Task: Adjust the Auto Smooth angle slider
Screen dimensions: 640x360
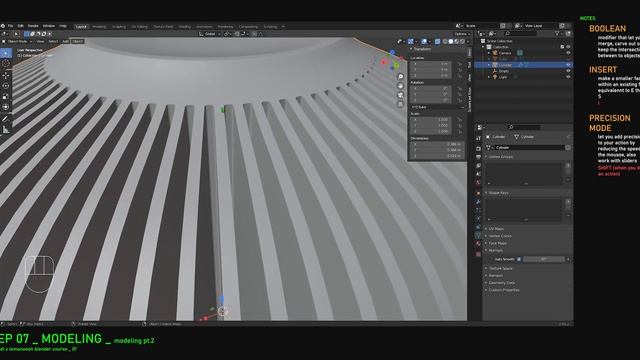Action: click(544, 259)
